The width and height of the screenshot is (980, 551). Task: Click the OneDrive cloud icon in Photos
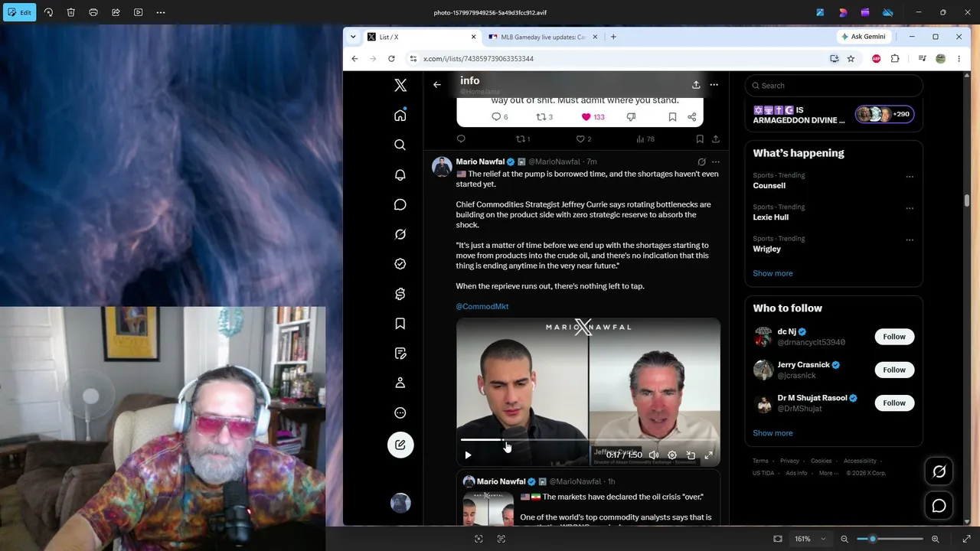(x=888, y=12)
